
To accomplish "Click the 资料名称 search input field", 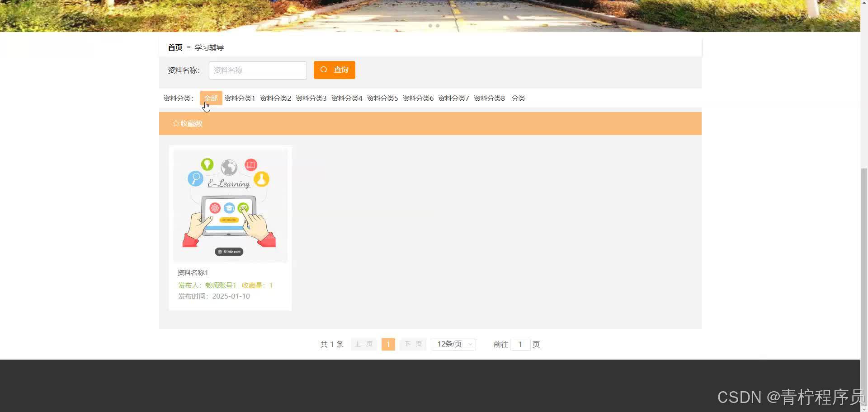I will point(258,70).
